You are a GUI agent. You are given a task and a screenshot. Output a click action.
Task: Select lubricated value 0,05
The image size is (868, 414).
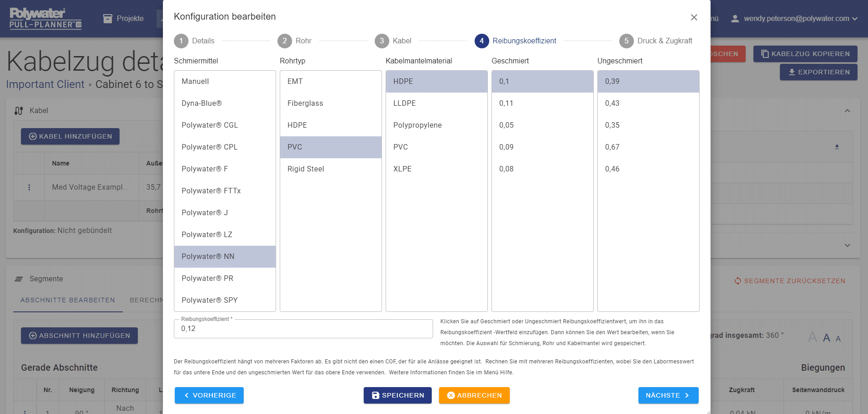(543, 125)
